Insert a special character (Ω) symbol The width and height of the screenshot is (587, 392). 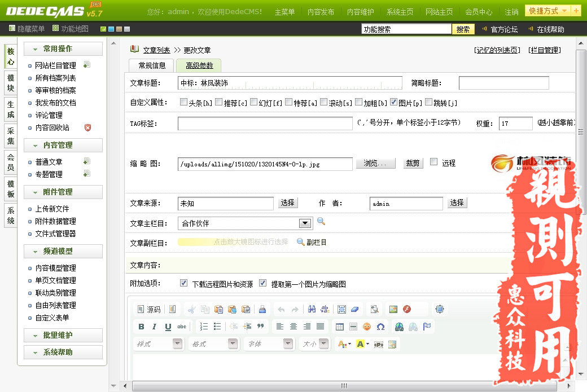tap(381, 327)
